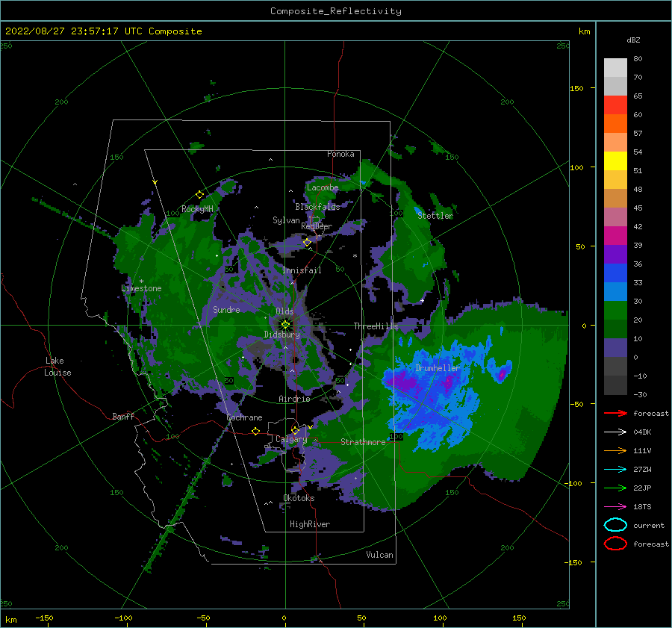Screen dimensions: 672x628
Task: Click the magenta 18TS arrow in the legend
Action: (615, 507)
